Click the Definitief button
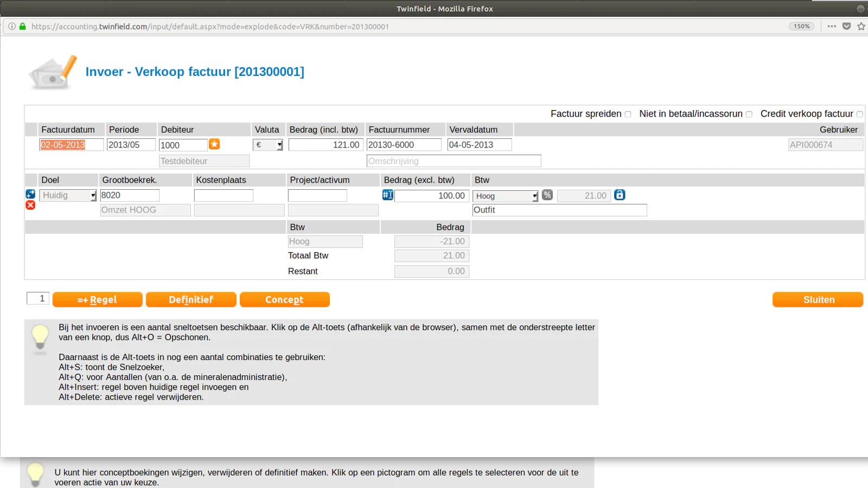 [x=191, y=300]
